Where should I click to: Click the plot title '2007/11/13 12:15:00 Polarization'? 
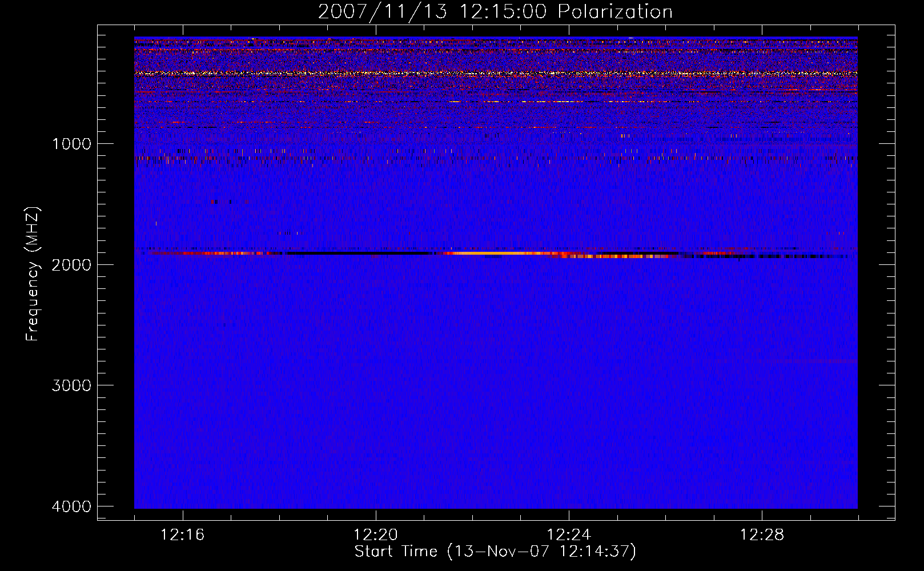coord(495,11)
